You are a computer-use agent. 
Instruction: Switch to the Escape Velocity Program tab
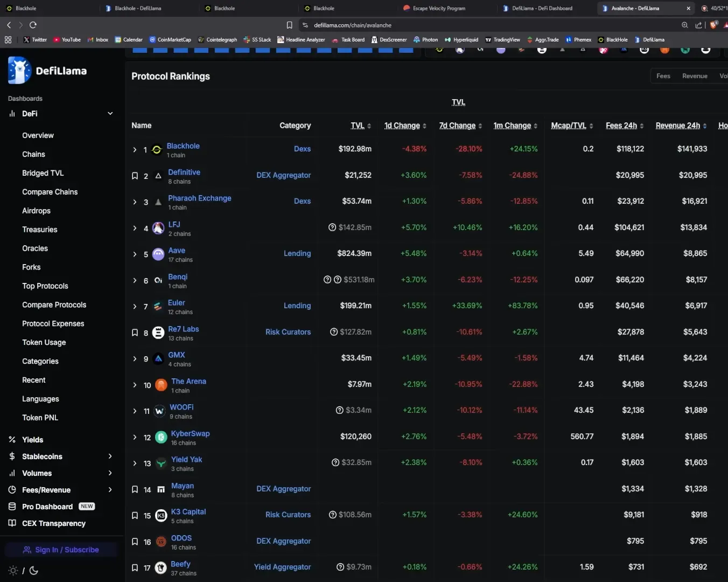pos(439,8)
